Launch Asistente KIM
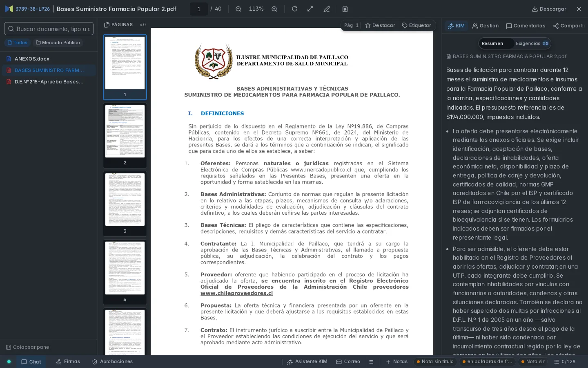588x368 pixels. pos(307,362)
